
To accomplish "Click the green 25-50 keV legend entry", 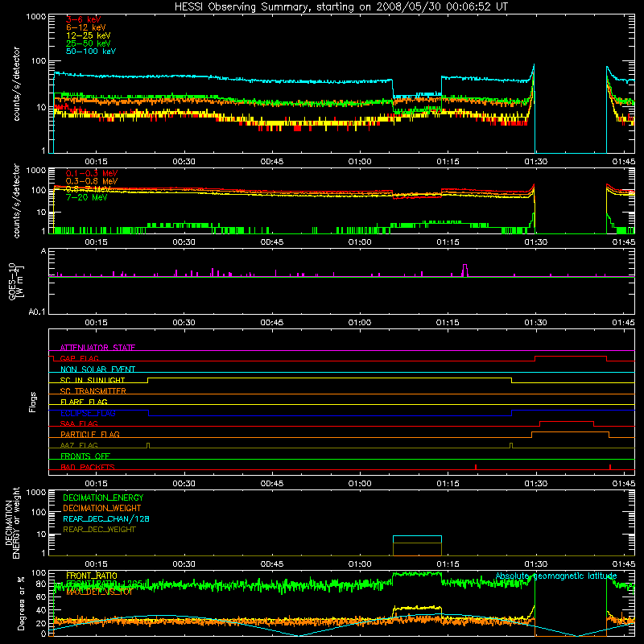I will coord(89,43).
